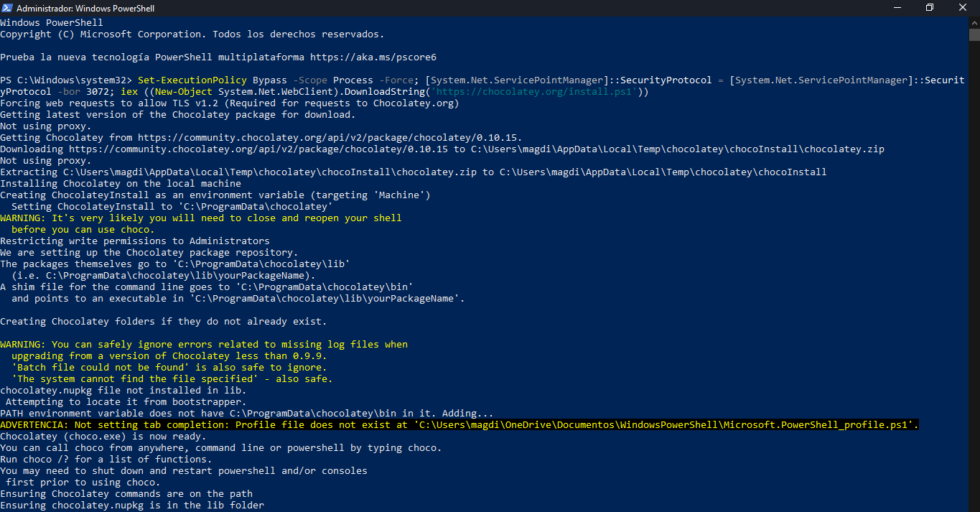
Task: Click the 'before you can use choco.' line
Action: (x=83, y=230)
